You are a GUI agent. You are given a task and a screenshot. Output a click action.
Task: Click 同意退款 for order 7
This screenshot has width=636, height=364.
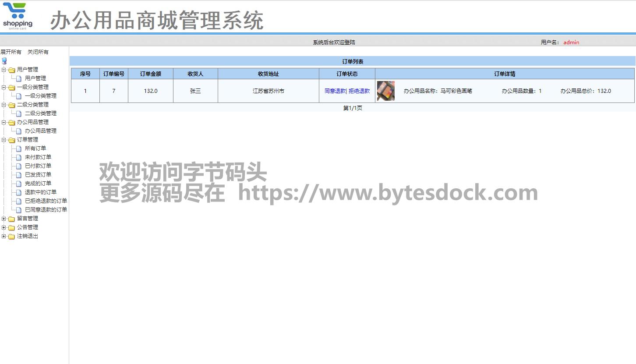[x=335, y=91]
